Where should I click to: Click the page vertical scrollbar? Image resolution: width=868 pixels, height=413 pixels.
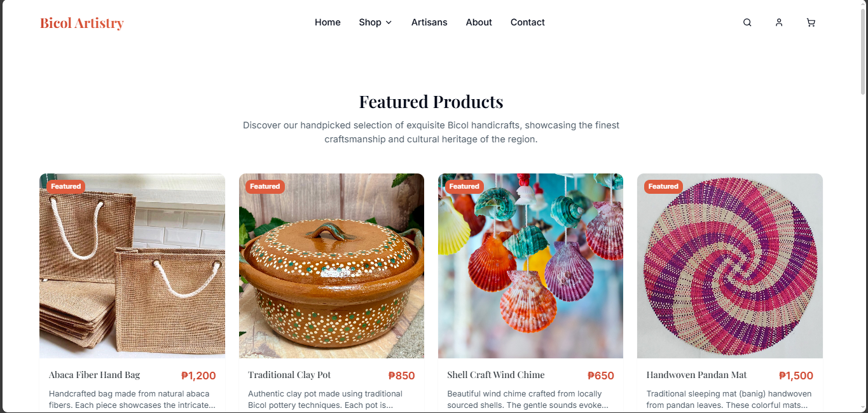pos(863,207)
